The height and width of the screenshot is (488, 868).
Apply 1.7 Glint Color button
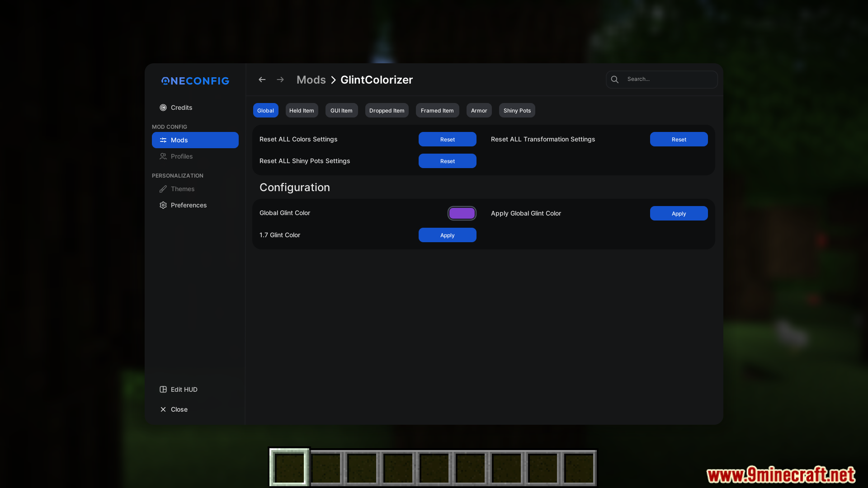pyautogui.click(x=448, y=235)
